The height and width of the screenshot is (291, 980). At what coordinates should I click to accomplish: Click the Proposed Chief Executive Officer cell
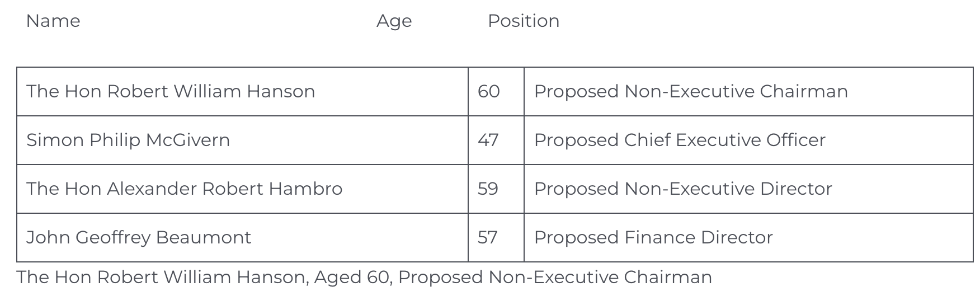tap(680, 140)
